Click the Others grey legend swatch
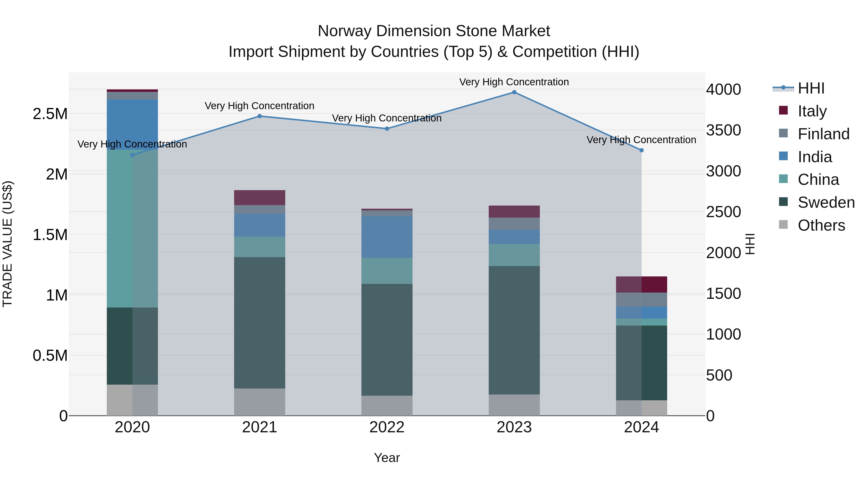The height and width of the screenshot is (488, 868). (783, 224)
